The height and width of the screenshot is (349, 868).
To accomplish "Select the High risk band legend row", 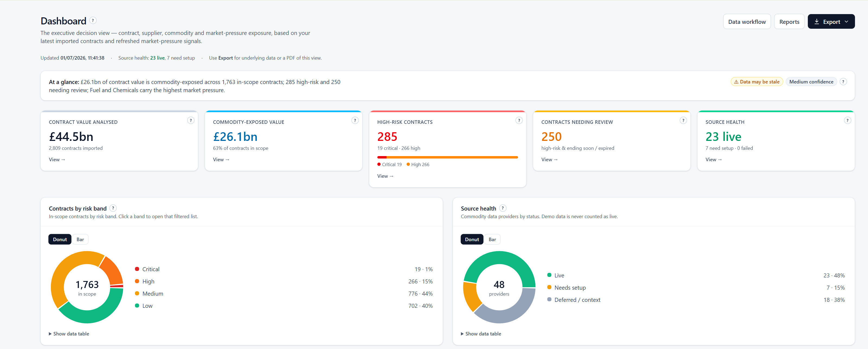I will click(284, 281).
